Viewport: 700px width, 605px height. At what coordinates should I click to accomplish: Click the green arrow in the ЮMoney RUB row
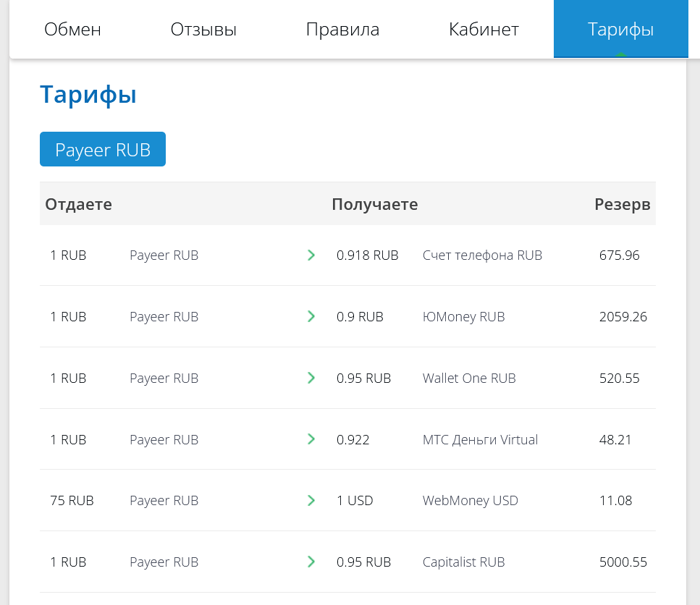pyautogui.click(x=311, y=316)
